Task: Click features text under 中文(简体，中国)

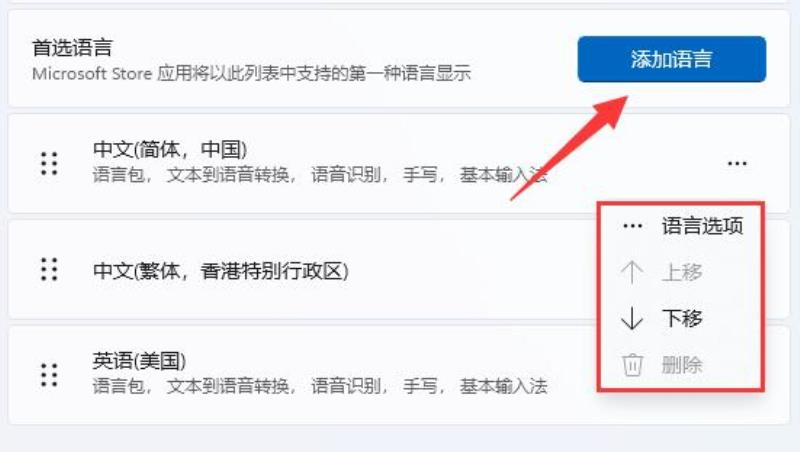Action: coord(320,175)
